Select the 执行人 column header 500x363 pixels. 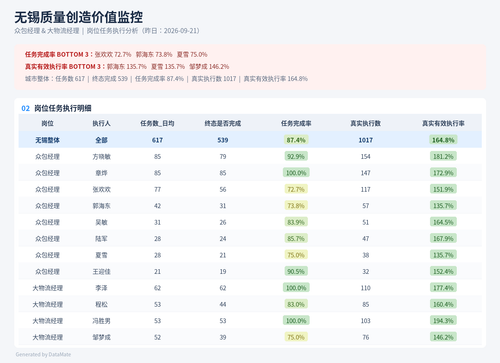pos(101,123)
